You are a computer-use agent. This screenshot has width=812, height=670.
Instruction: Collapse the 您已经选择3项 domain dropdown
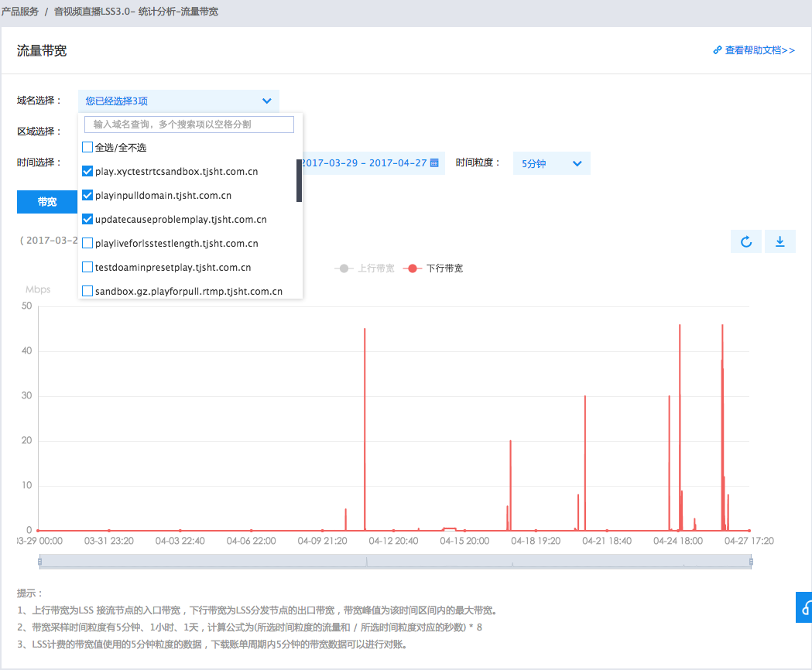(x=179, y=101)
